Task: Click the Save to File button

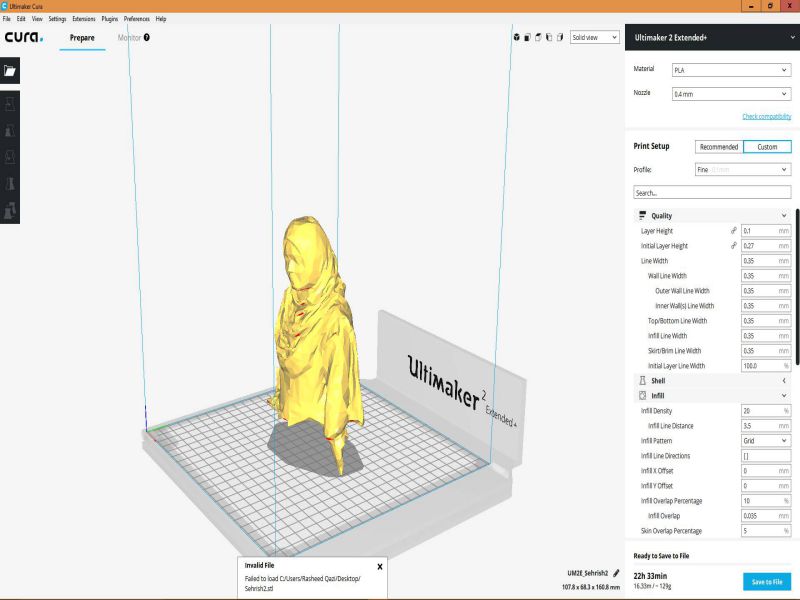Action: coord(767,582)
